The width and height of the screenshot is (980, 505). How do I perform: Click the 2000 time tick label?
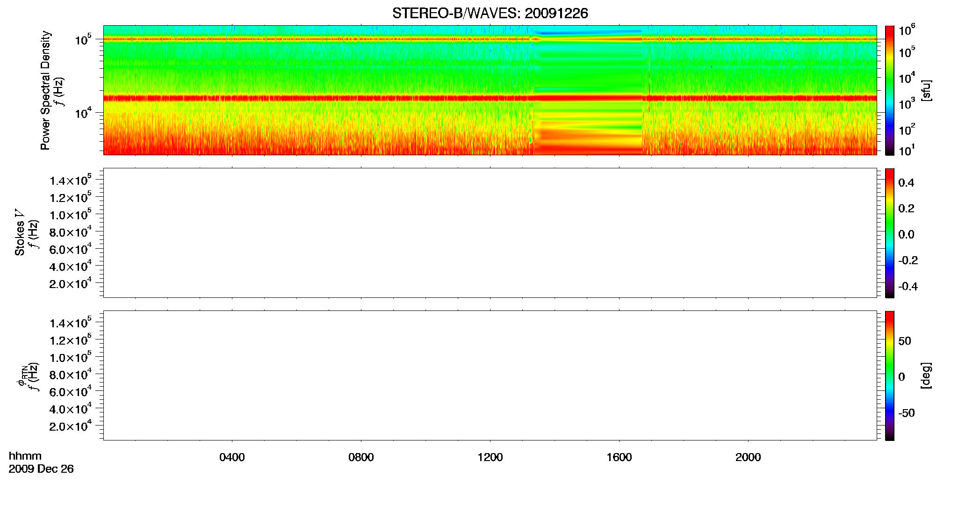[x=748, y=457]
